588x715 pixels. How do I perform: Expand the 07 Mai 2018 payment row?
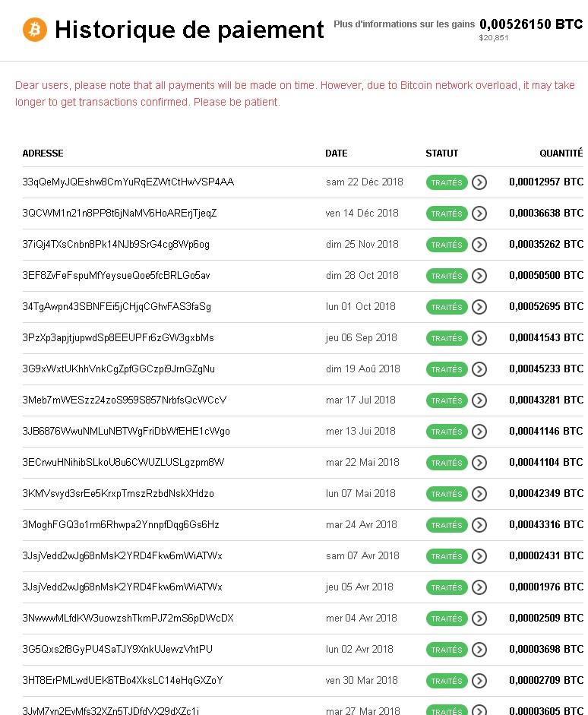click(x=479, y=494)
